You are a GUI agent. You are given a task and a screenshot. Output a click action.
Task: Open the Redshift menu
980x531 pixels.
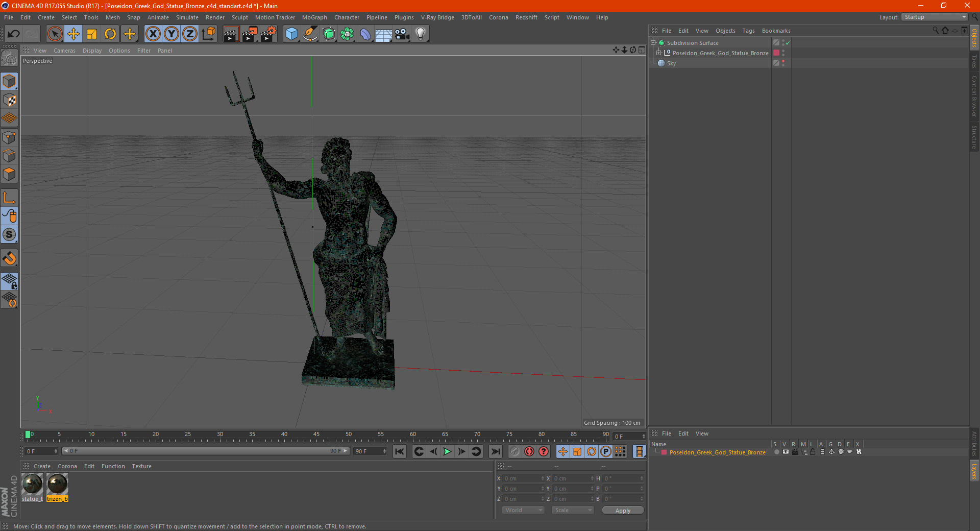526,17
